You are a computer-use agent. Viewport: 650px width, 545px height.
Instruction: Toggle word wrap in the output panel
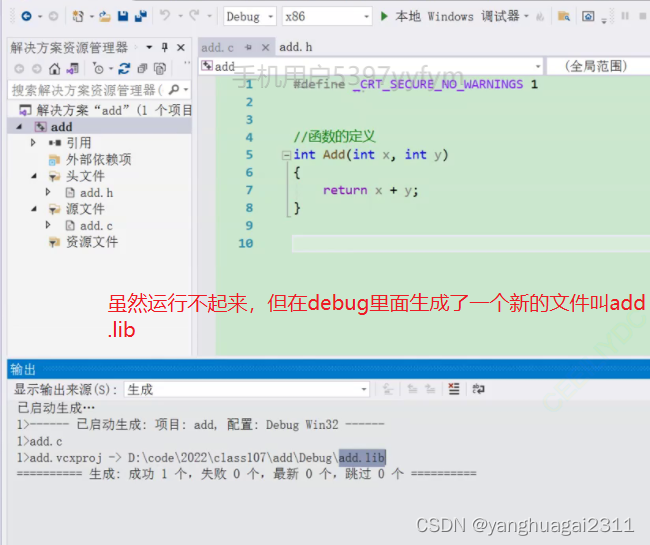478,389
